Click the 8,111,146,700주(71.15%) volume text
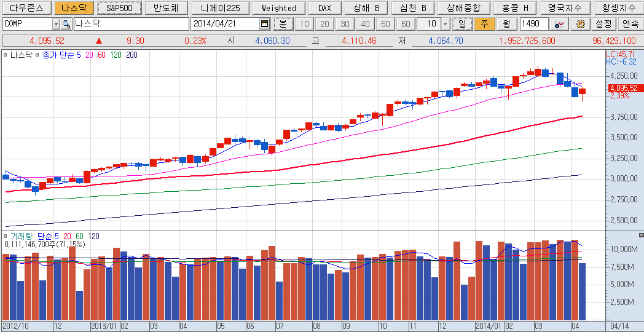644x332 pixels. click(x=45, y=244)
